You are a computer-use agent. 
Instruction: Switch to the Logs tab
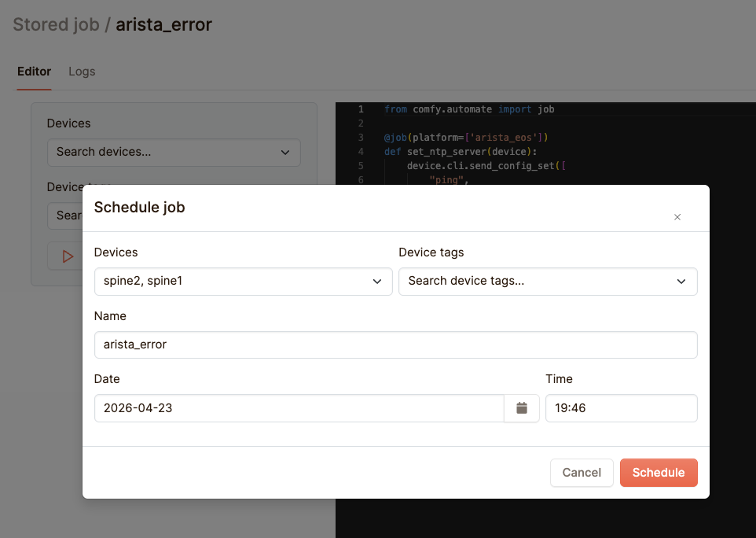82,72
